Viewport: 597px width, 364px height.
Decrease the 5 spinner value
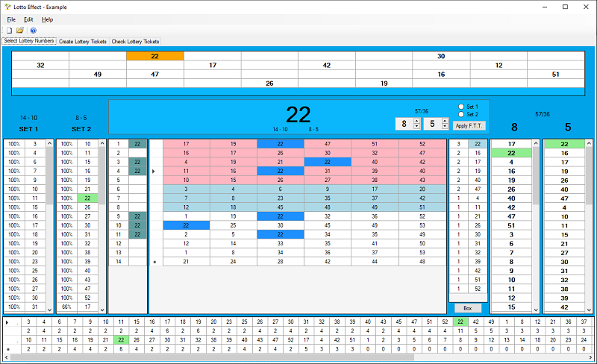tap(445, 126)
